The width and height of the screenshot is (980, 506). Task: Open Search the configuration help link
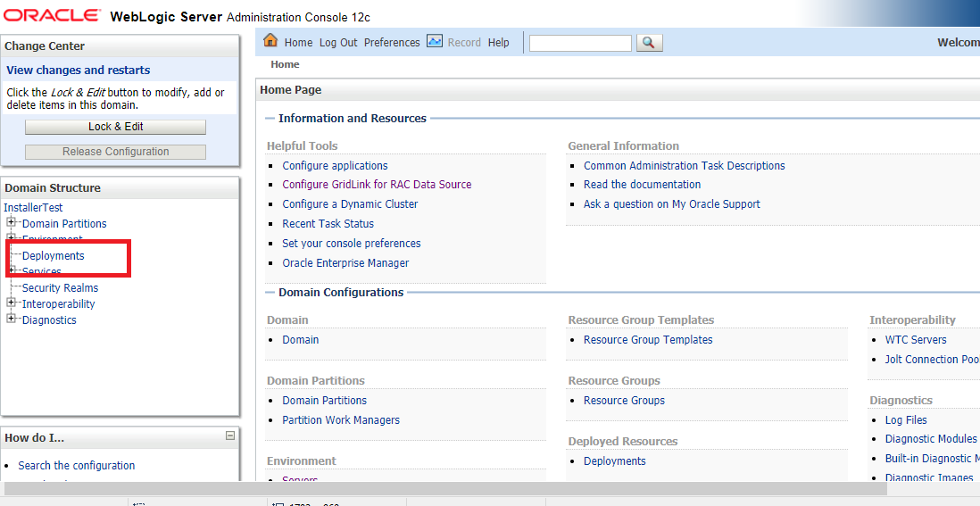[x=76, y=466]
